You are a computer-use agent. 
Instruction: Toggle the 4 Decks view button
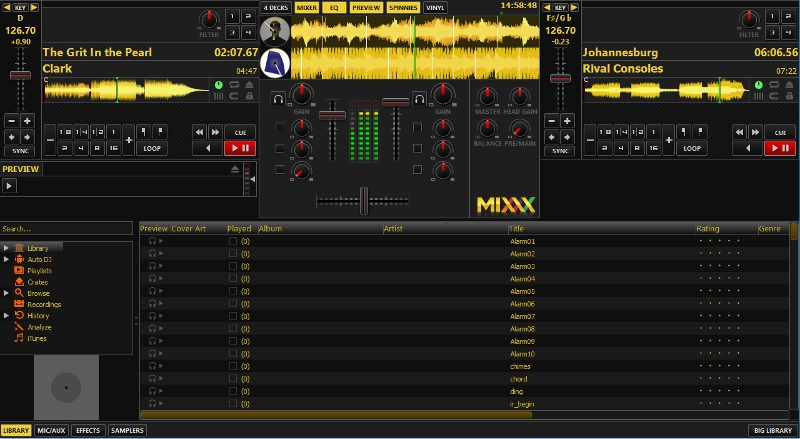point(274,7)
